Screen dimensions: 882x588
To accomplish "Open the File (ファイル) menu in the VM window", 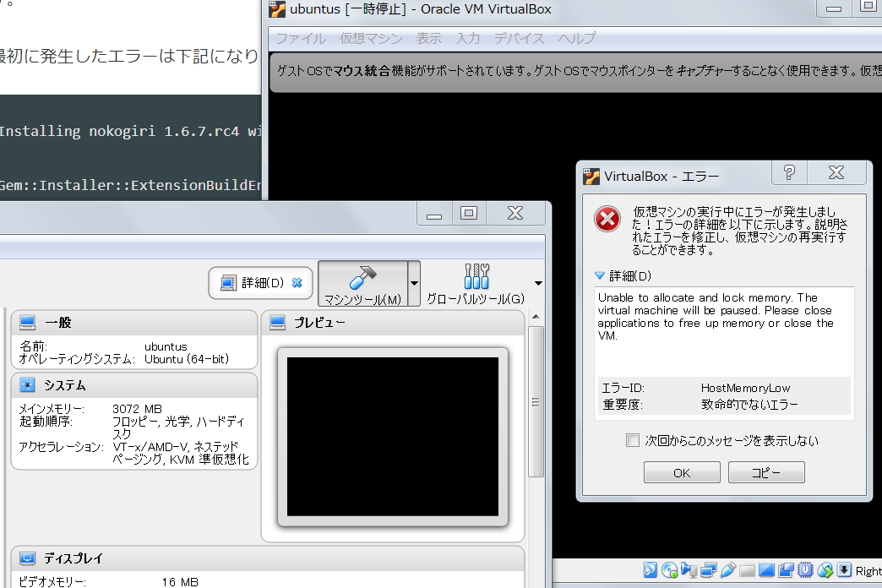I will pos(301,38).
